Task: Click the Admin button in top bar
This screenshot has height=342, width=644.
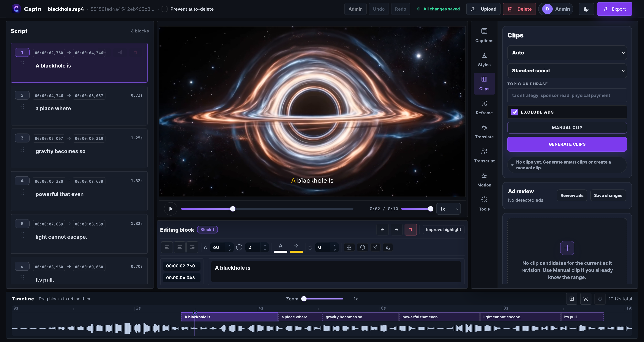Action: click(x=355, y=9)
